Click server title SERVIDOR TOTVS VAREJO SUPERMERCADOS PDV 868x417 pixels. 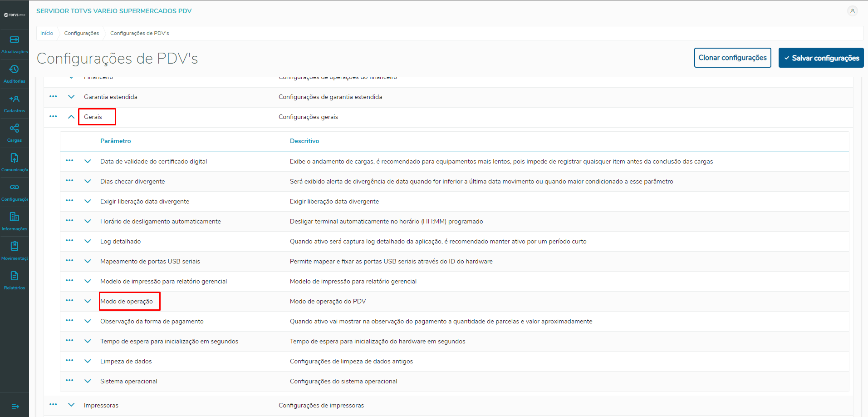click(114, 11)
